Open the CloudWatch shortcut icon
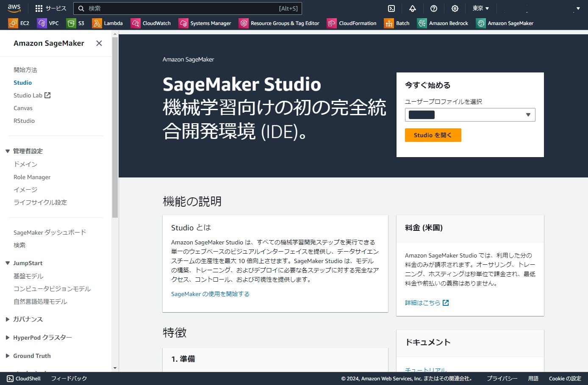Viewport: 588px width, 385px height. [x=136, y=23]
